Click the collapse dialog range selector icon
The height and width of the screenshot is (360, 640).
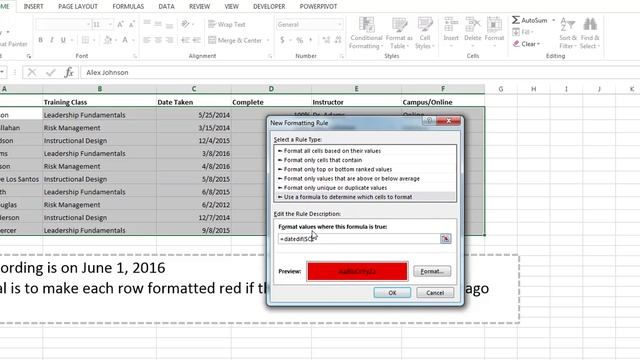pyautogui.click(x=445, y=239)
